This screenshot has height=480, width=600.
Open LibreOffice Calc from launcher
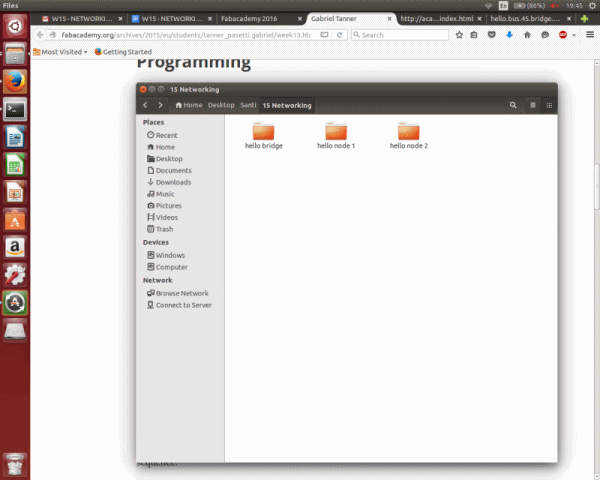pos(15,165)
